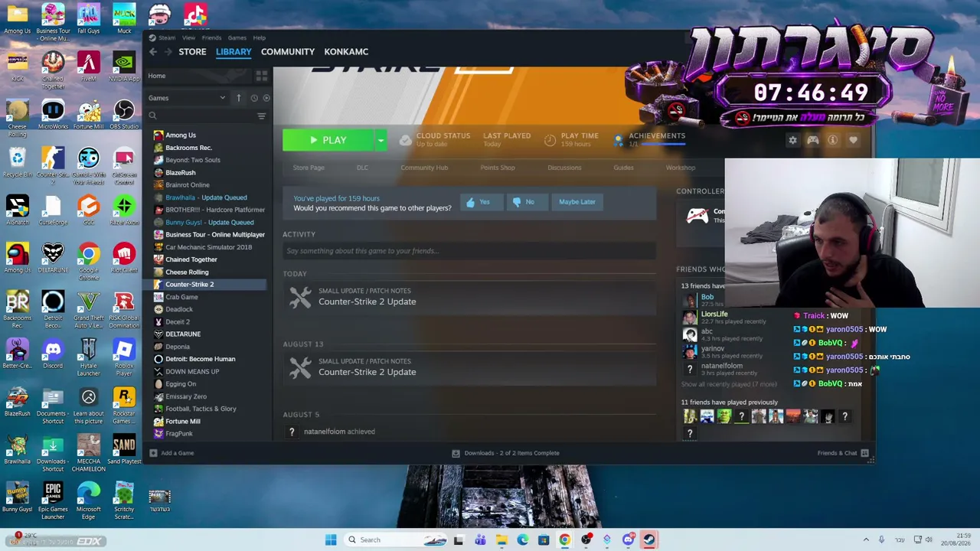Open the Workshop link
980x551 pixels.
point(681,168)
